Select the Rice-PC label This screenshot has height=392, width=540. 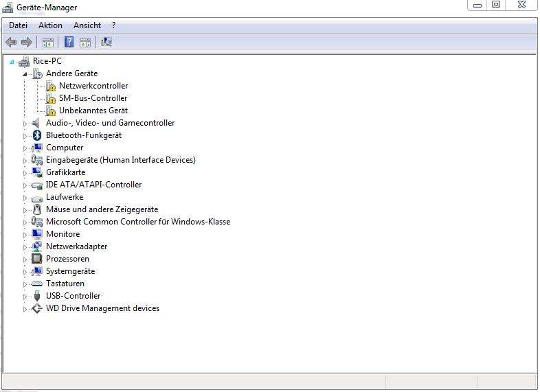point(47,61)
